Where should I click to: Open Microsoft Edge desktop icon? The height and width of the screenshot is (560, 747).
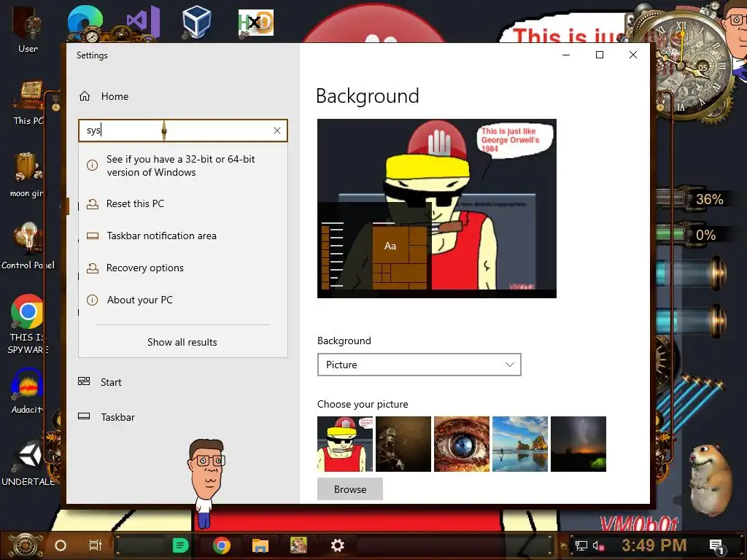click(85, 23)
